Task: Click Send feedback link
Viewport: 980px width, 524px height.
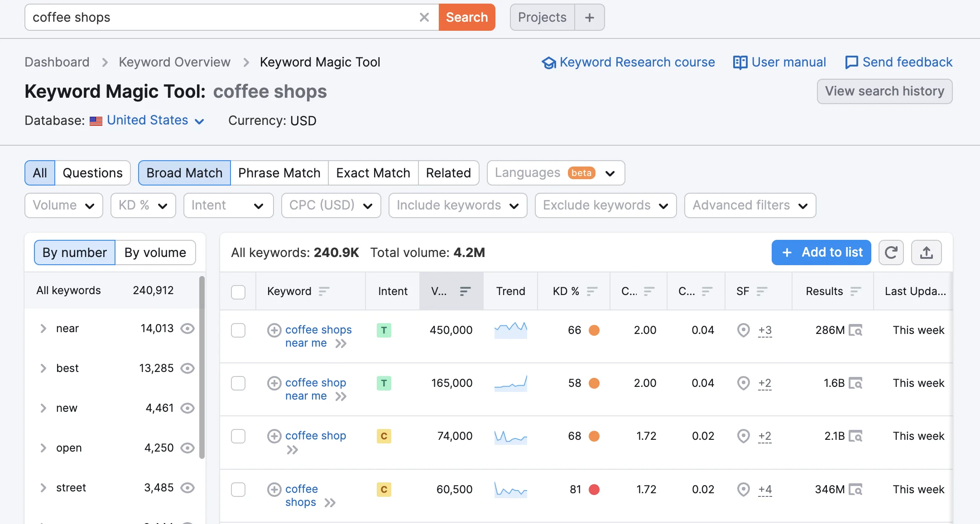Action: (x=898, y=62)
